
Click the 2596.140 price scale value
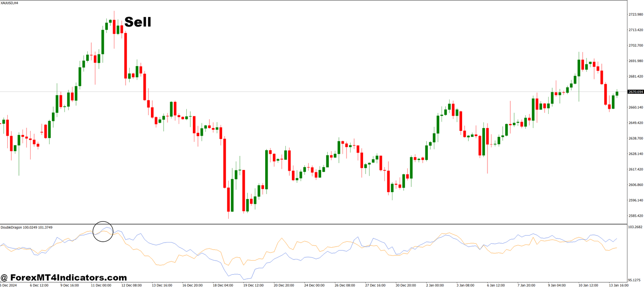(x=636, y=200)
